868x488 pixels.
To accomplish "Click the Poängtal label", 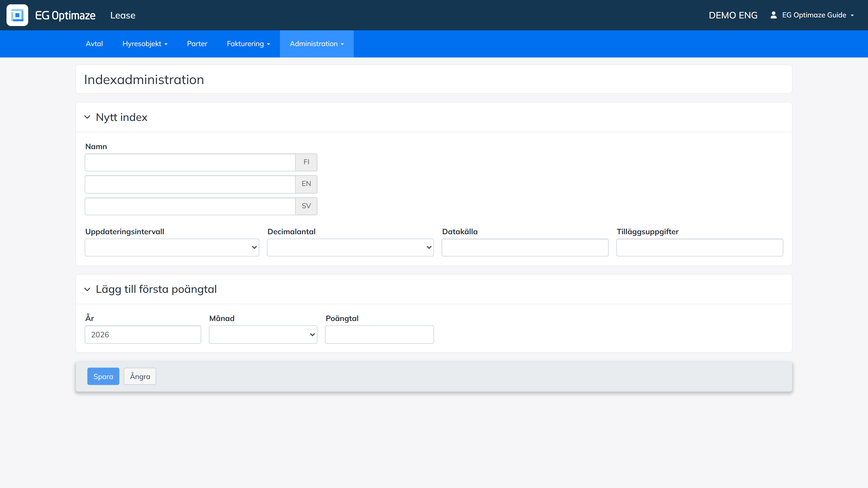I will coord(342,318).
